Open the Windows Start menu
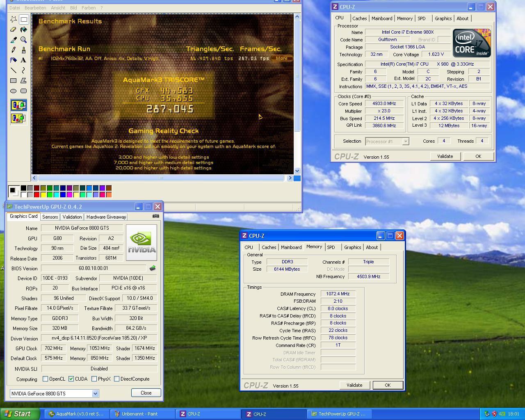 click(20, 414)
